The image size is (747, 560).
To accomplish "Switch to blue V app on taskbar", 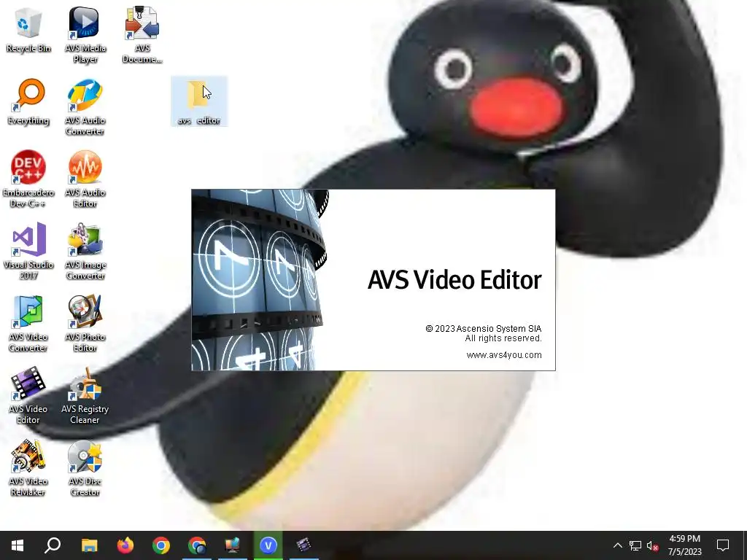I will pos(268,545).
